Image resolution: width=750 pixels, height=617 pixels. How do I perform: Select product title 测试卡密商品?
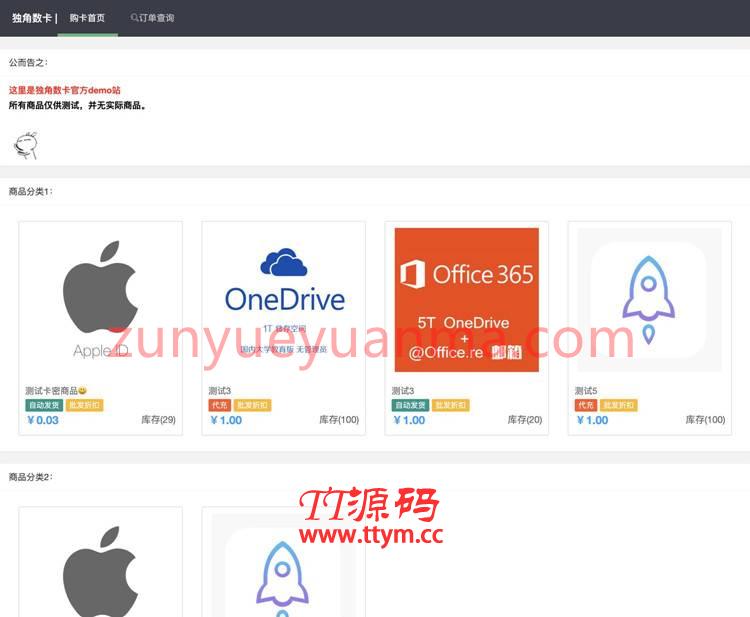[x=51, y=391]
